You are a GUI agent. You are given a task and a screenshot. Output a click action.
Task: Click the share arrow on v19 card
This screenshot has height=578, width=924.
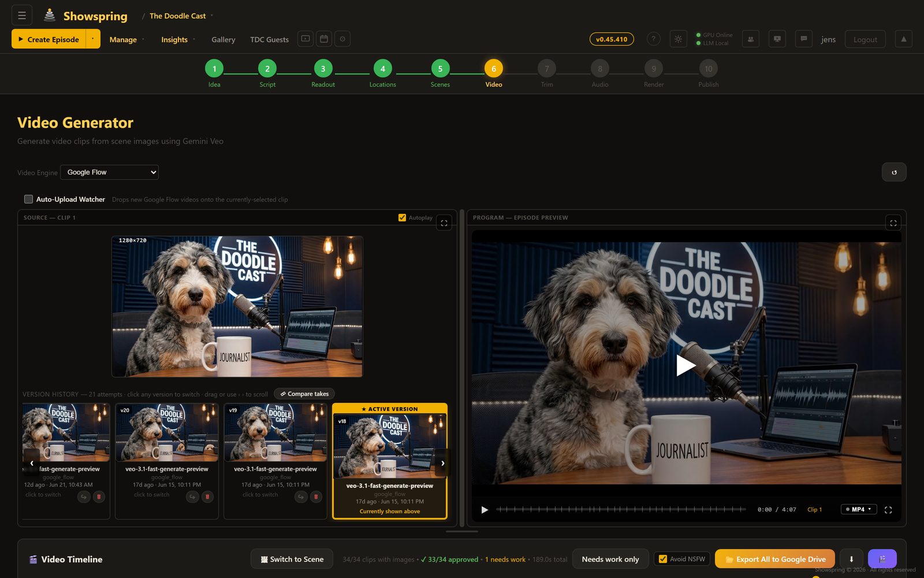click(x=301, y=497)
